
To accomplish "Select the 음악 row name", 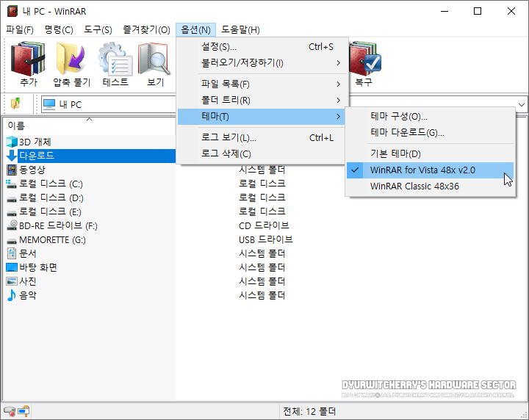I will [28, 295].
